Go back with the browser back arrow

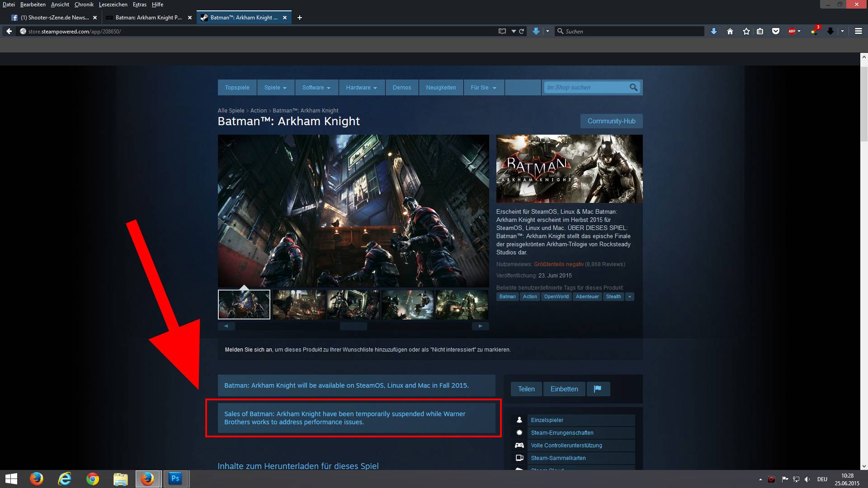(x=9, y=31)
